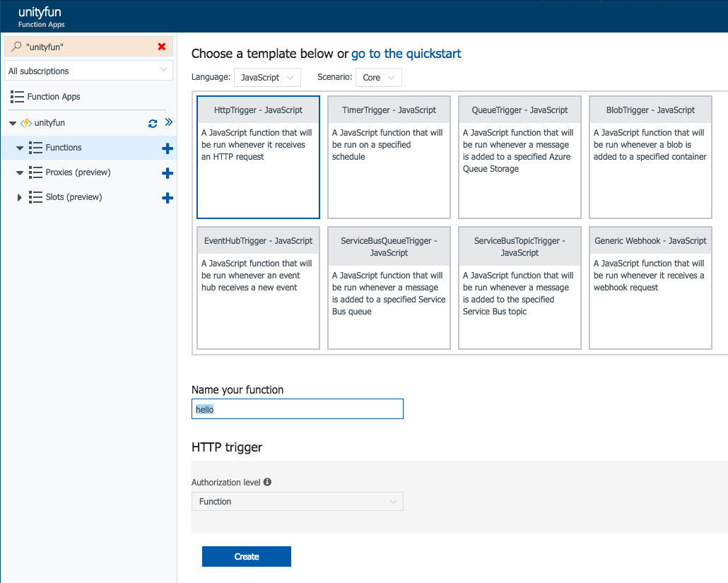The height and width of the screenshot is (583, 728).
Task: Add a new proxy with plus icon
Action: [x=167, y=173]
